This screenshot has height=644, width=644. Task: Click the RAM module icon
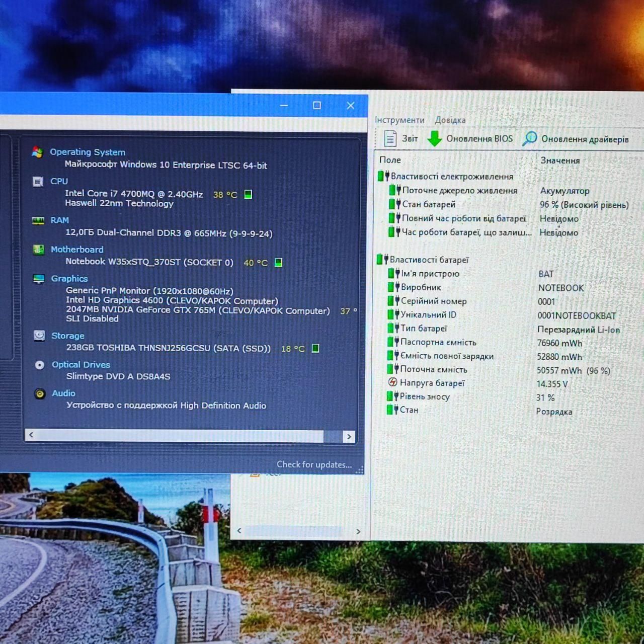pyautogui.click(x=38, y=220)
